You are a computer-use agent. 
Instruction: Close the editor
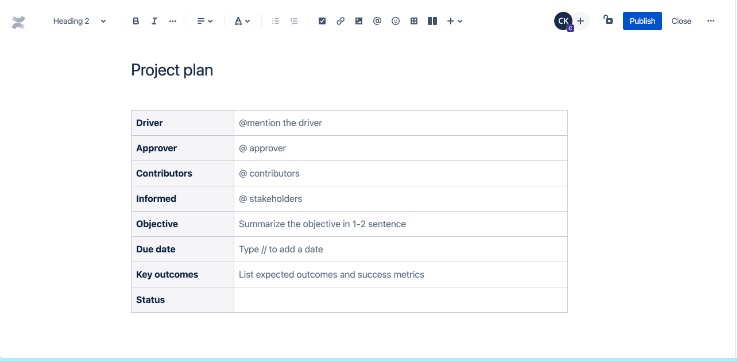tap(681, 21)
